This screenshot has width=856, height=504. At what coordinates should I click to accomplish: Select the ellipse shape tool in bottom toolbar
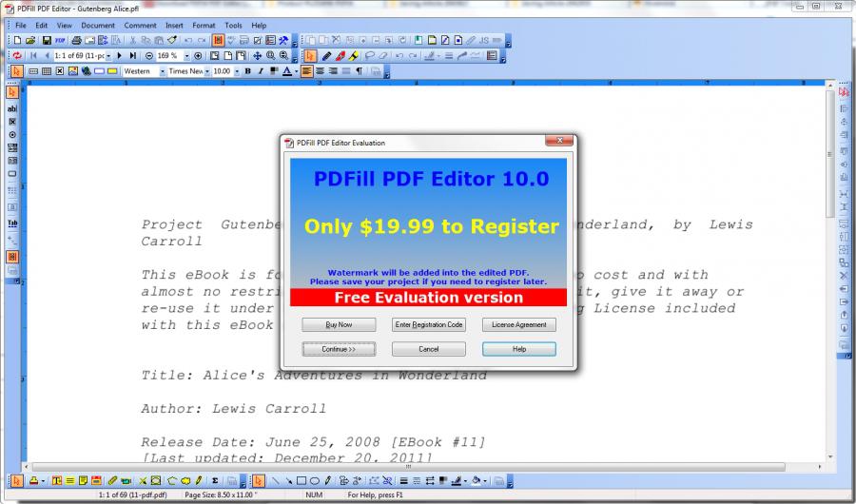(315, 480)
